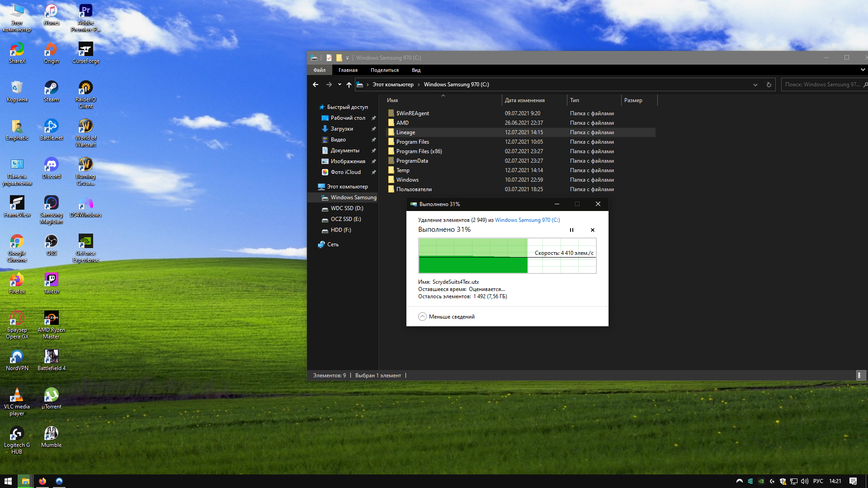Select the Program Files folder
The height and width of the screenshot is (488, 868).
412,142
